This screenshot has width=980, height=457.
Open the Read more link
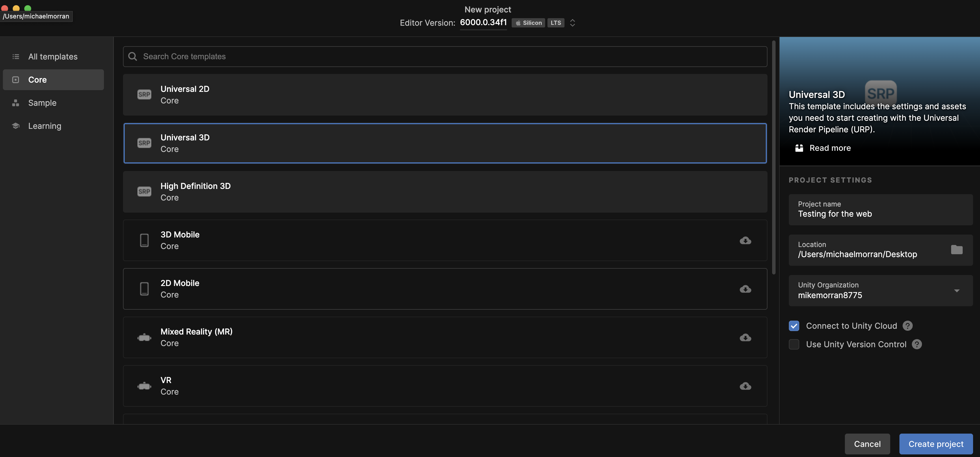(830, 148)
